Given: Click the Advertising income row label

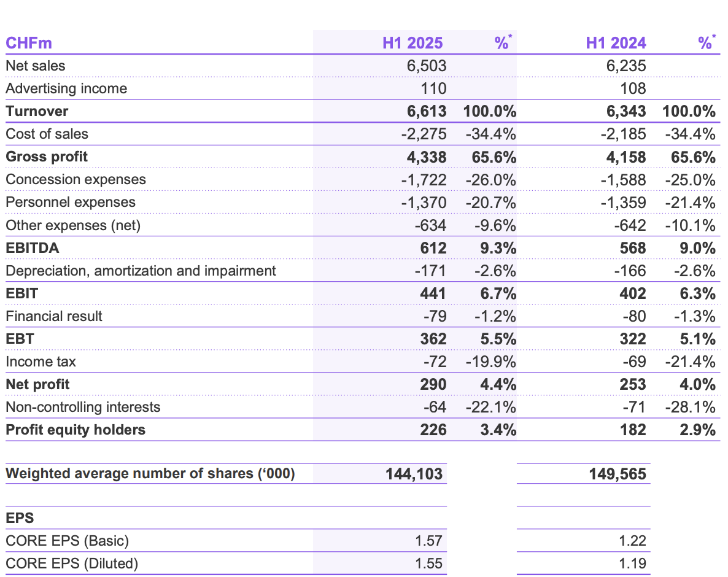Looking at the screenshot, I should [66, 88].
